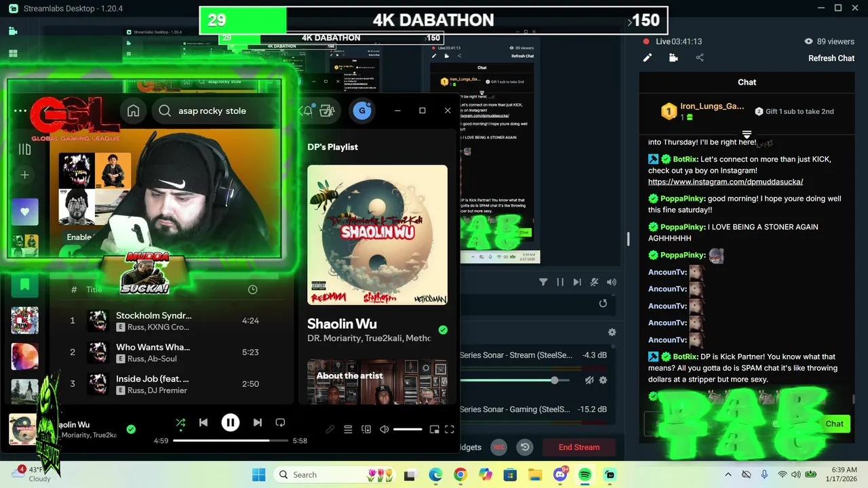
Task: Mute Sonar Stream audio source
Action: [589, 380]
